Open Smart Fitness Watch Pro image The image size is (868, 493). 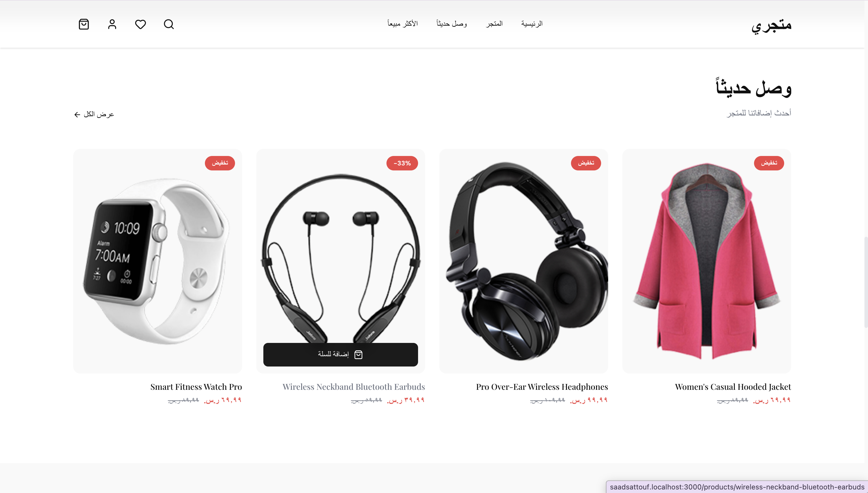[158, 261]
